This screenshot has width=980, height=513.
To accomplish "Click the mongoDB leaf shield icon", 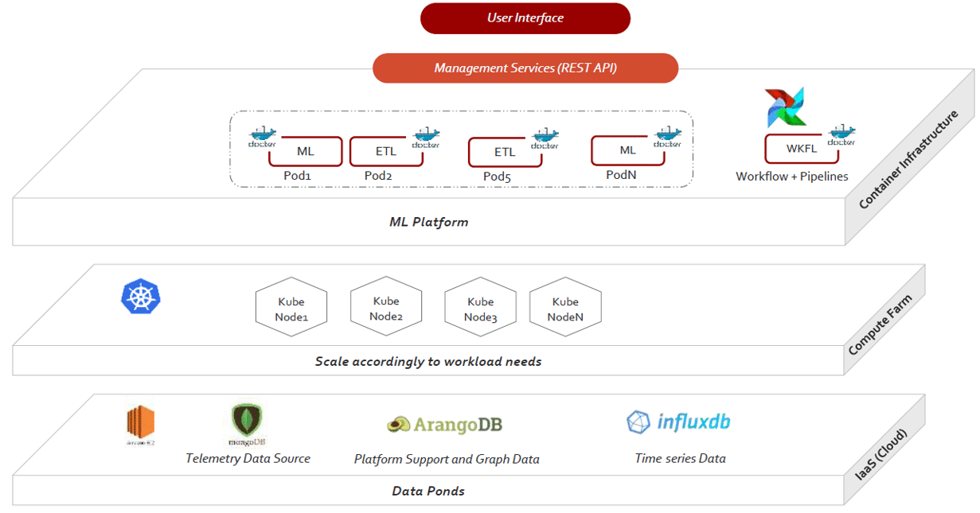I will pyautogui.click(x=245, y=420).
